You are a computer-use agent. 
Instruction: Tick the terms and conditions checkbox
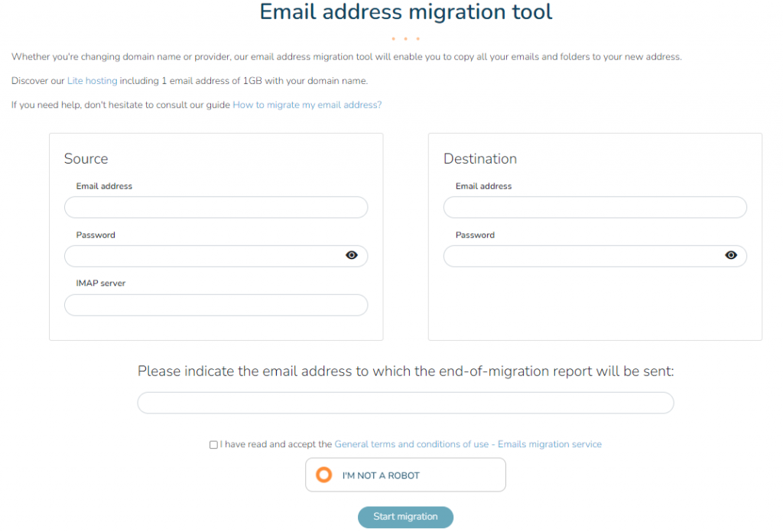click(x=213, y=445)
